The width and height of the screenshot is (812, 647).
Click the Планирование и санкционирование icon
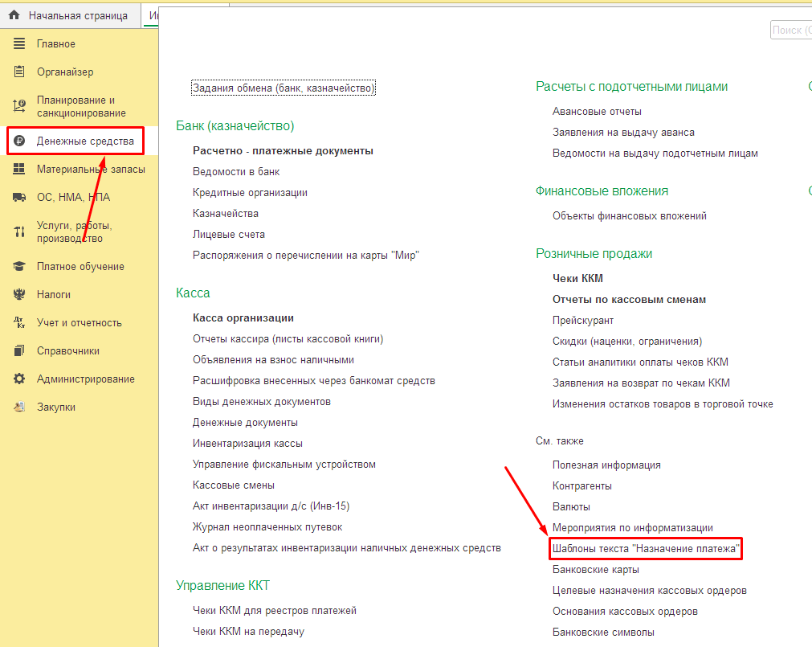pos(19,106)
